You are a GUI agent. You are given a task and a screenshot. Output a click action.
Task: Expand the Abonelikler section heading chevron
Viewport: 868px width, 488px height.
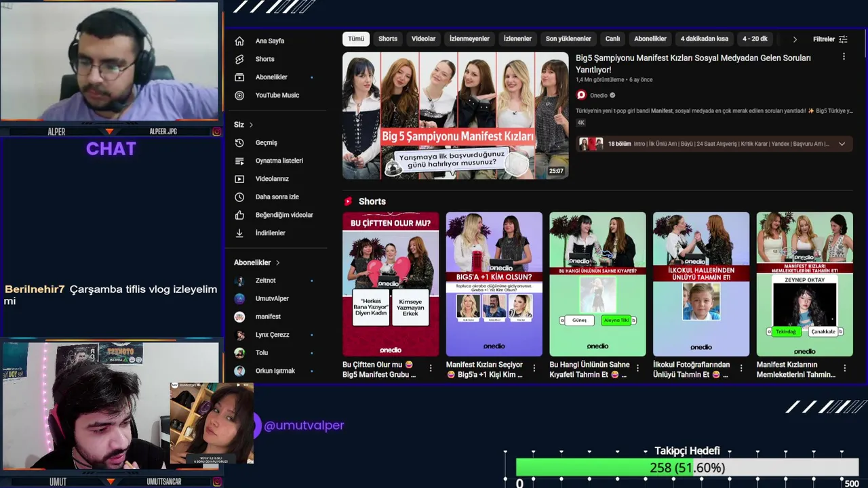click(277, 262)
